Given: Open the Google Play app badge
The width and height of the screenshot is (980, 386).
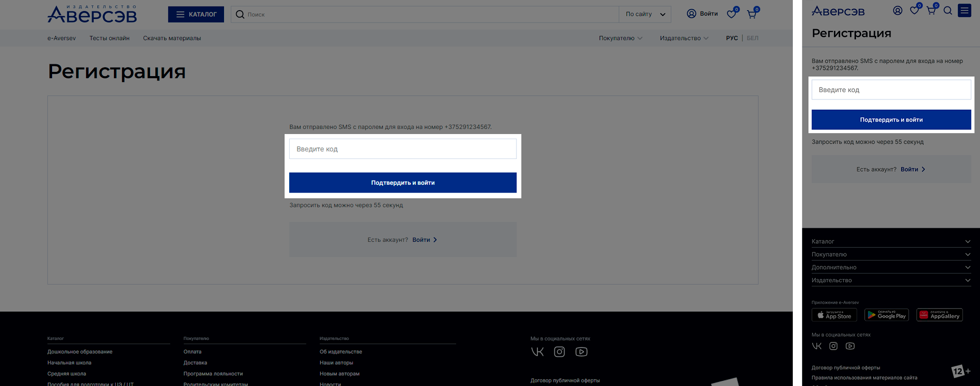Looking at the screenshot, I should pyautogui.click(x=886, y=315).
